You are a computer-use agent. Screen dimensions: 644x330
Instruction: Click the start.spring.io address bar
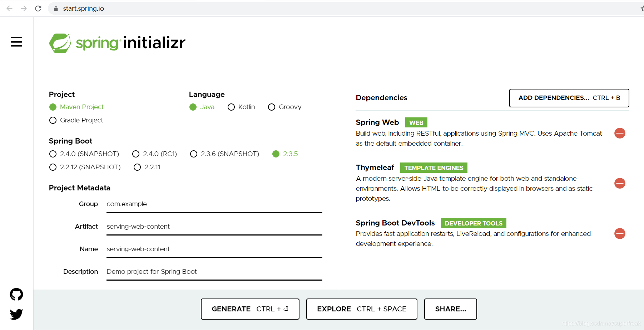tap(343, 9)
